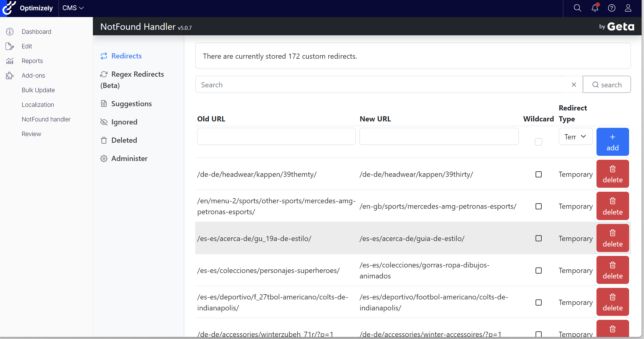Open the Add-ons puzzle icon
The image size is (644, 339).
click(10, 75)
